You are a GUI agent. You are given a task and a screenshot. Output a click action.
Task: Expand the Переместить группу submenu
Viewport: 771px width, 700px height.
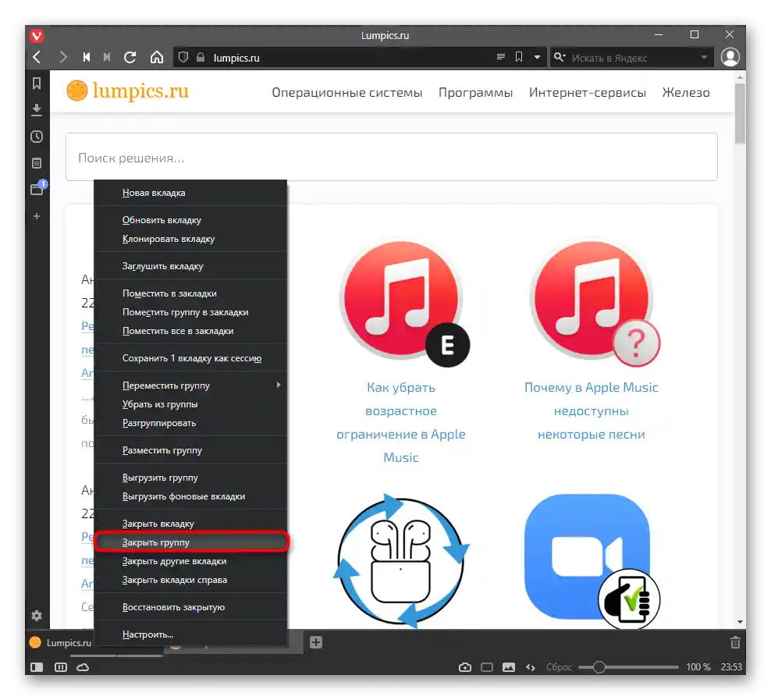[x=190, y=386]
